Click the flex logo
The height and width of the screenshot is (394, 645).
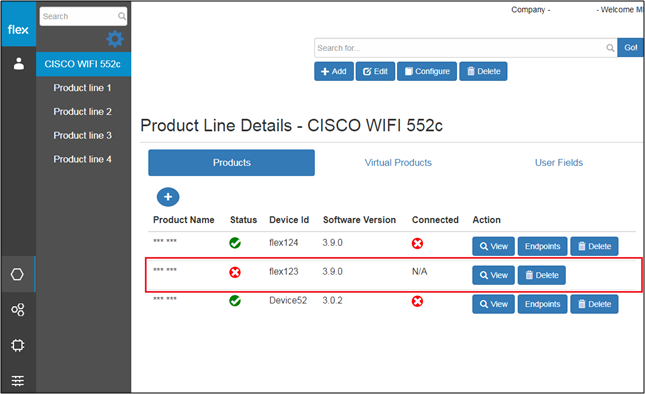click(x=18, y=30)
